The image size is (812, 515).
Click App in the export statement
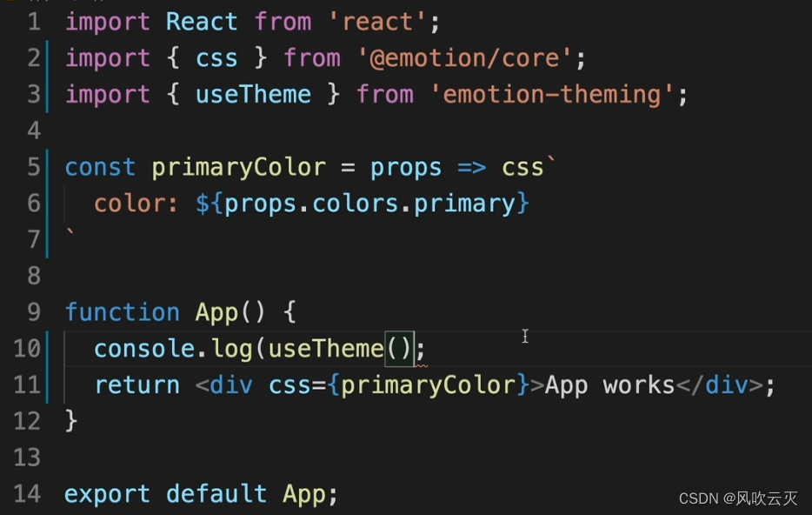(x=304, y=494)
